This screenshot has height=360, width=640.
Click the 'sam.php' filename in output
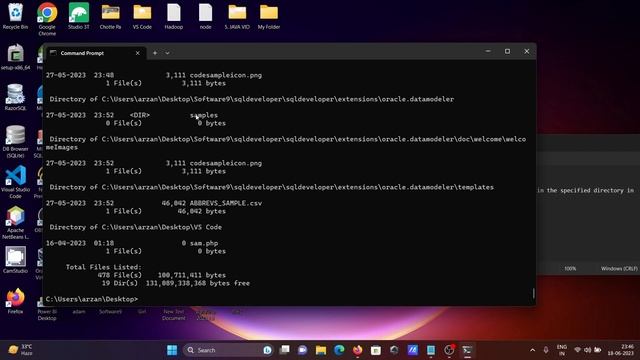click(x=204, y=243)
